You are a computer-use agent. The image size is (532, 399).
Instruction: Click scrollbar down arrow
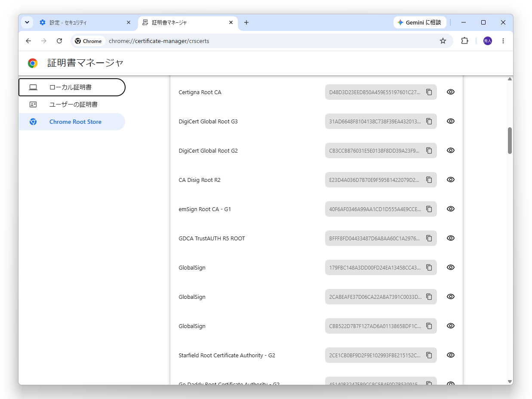coord(510,381)
